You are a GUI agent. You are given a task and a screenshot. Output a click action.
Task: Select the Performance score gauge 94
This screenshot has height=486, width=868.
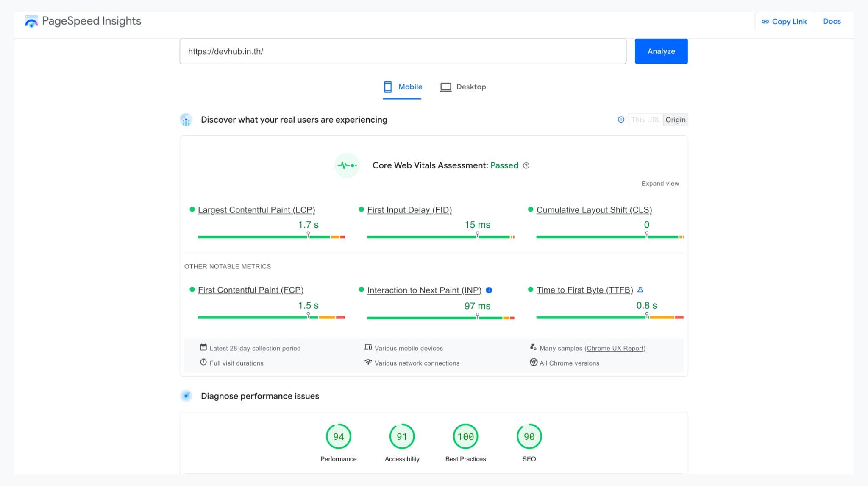[x=338, y=436]
